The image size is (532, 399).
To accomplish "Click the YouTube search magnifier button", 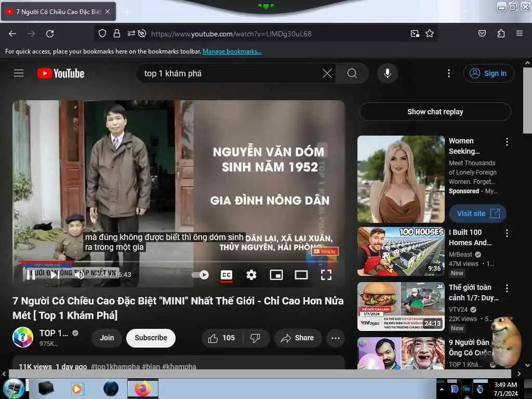I will [352, 73].
